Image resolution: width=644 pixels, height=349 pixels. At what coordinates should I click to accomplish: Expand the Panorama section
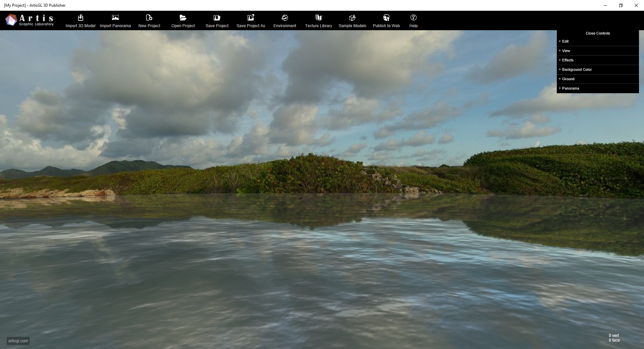(598, 88)
